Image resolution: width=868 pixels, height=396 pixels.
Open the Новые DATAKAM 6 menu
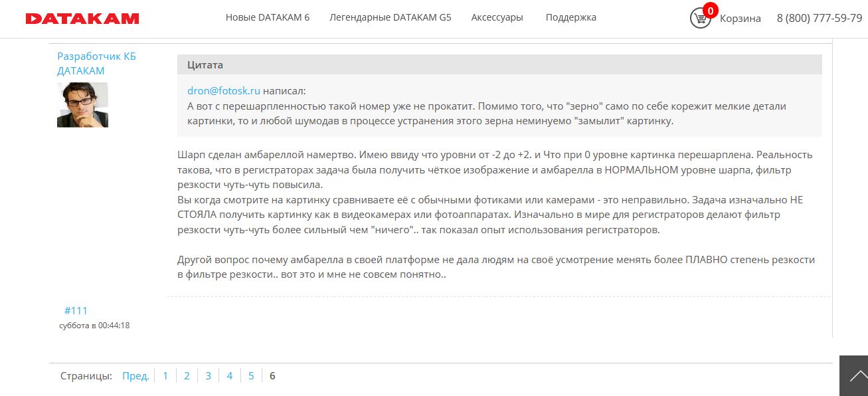[x=268, y=17]
